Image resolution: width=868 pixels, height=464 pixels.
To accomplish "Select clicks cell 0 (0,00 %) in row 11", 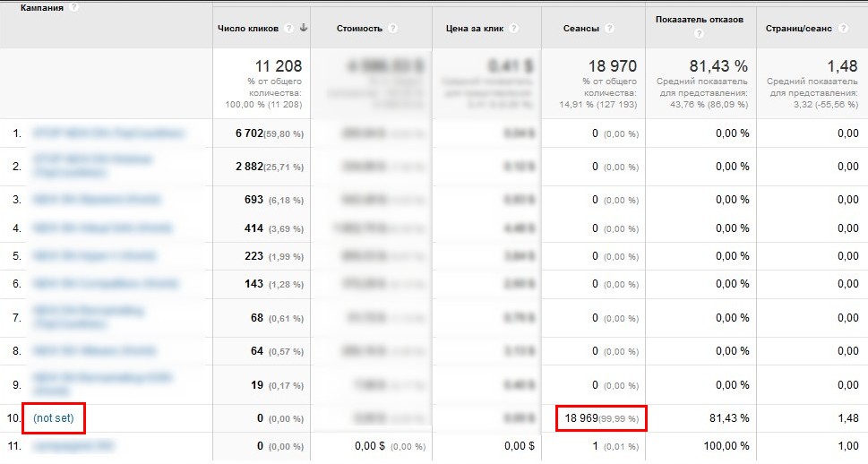I will 280,446.
